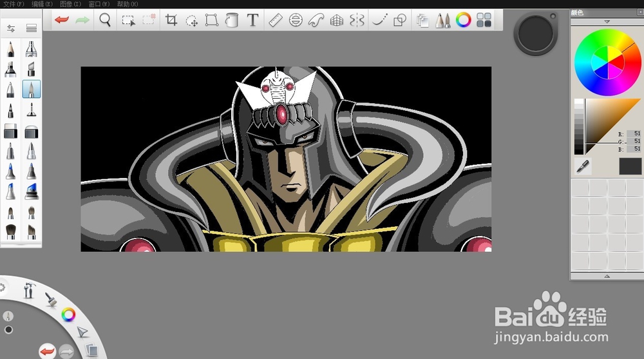The image size is (644, 359).
Task: Click the B value field
Action: point(634,149)
